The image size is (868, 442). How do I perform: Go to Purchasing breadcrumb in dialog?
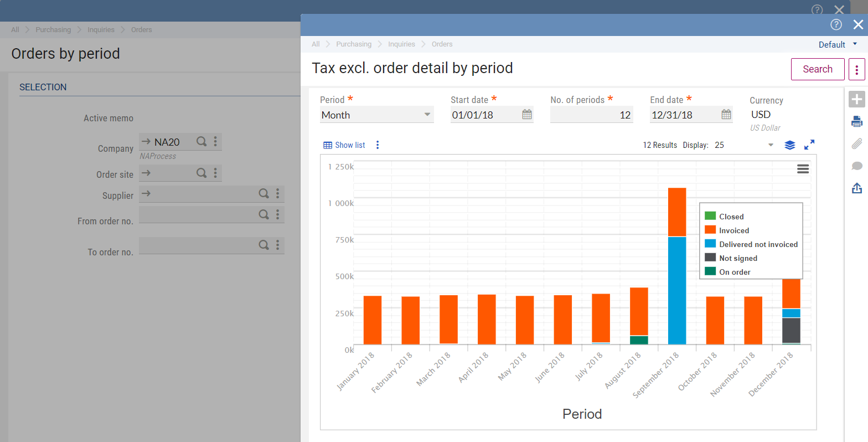click(354, 44)
